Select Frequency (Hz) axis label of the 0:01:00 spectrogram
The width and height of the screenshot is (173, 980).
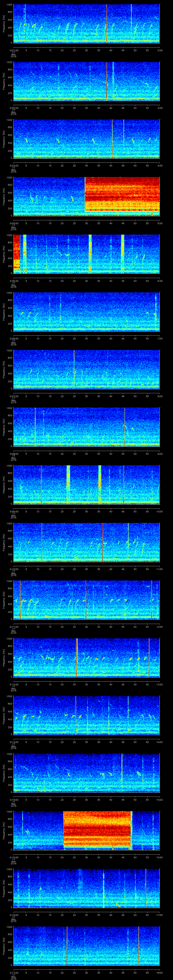[x=3, y=24]
